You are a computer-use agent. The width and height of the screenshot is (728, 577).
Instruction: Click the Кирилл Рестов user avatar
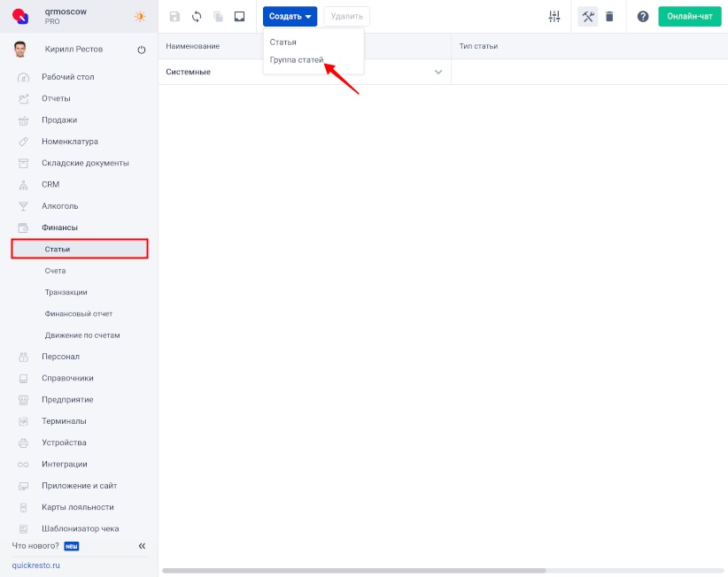click(x=20, y=50)
